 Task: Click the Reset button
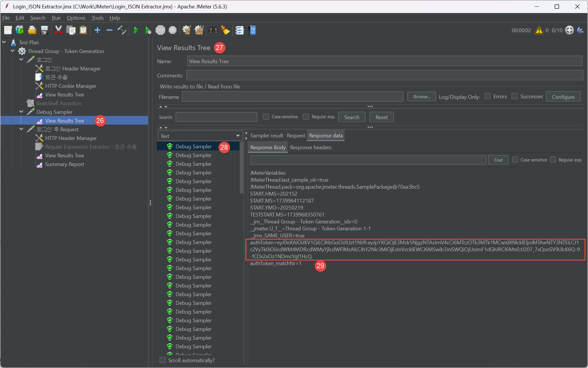(381, 117)
